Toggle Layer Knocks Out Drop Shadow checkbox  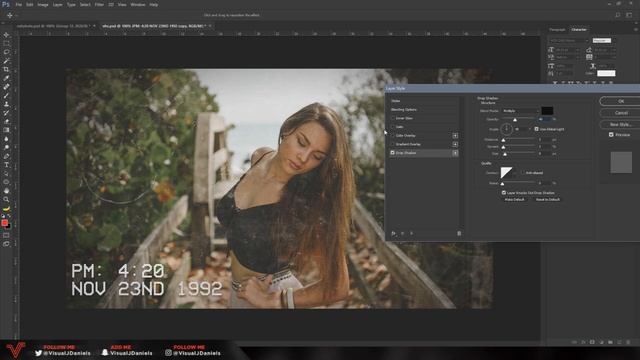(x=504, y=193)
